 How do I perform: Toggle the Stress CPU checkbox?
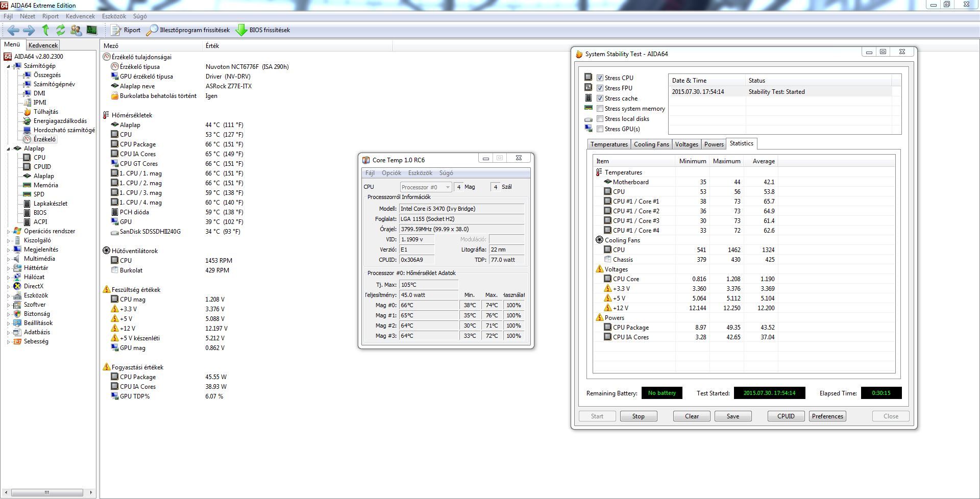pyautogui.click(x=600, y=78)
